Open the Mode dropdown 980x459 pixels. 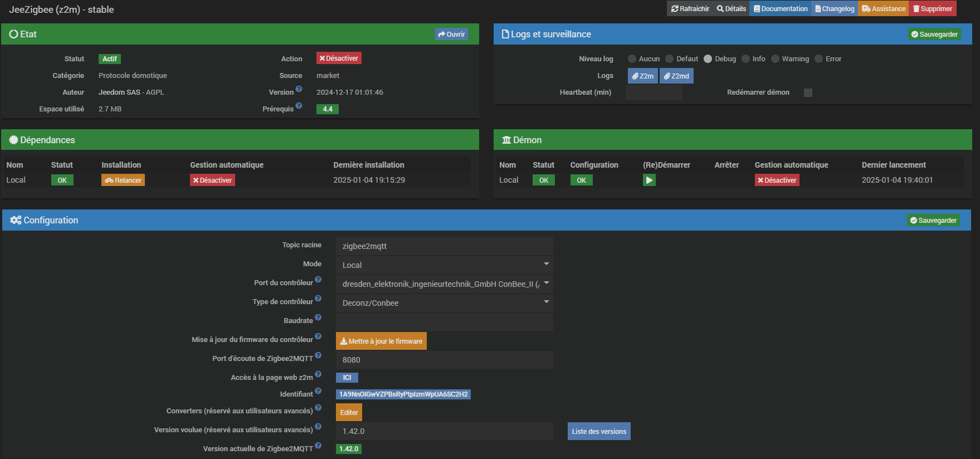[x=445, y=265]
